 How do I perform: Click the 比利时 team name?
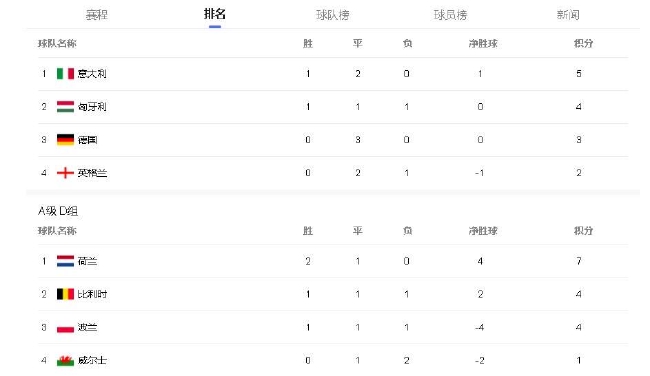tap(92, 294)
